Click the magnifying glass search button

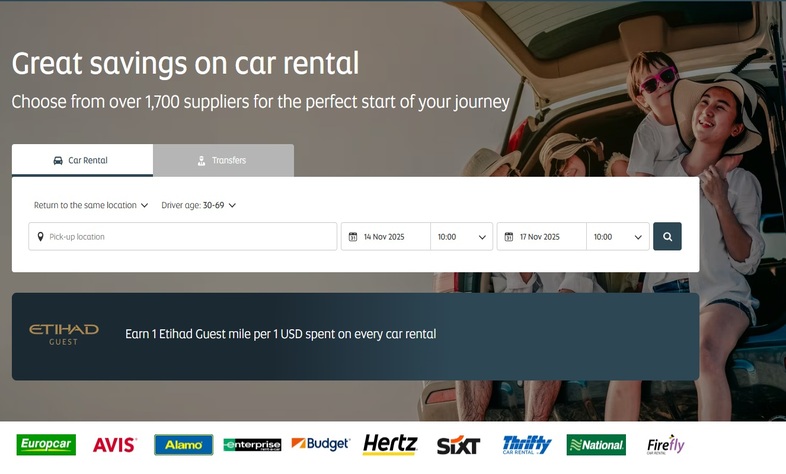667,237
